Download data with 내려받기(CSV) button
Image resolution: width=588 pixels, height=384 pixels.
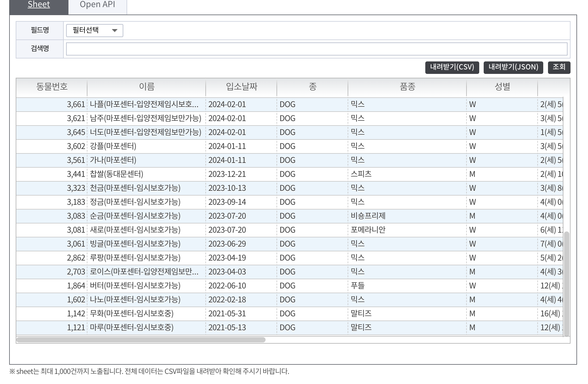coord(452,67)
